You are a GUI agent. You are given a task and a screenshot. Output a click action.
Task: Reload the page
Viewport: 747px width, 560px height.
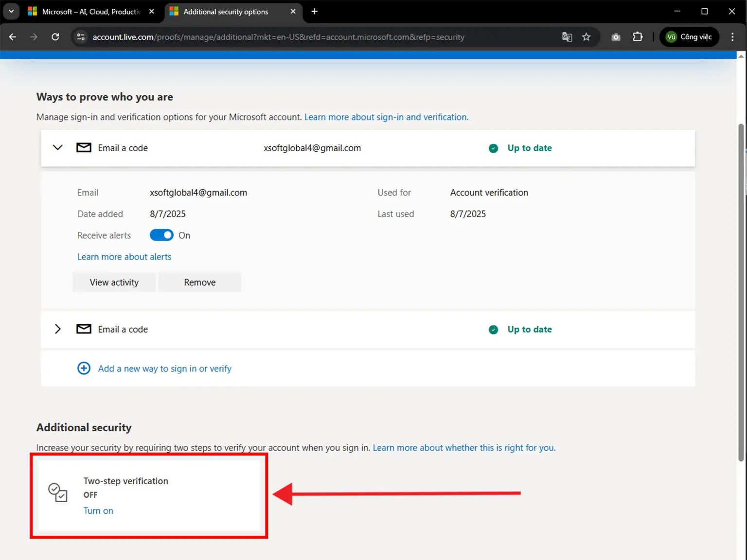pyautogui.click(x=55, y=36)
